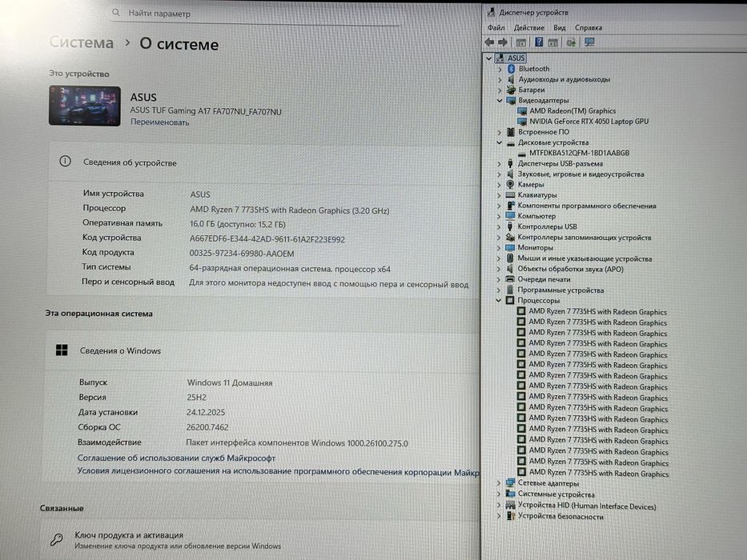The width and height of the screenshot is (747, 560).
Task: Click the RAM value 16,0 ГБ
Action: point(238,224)
